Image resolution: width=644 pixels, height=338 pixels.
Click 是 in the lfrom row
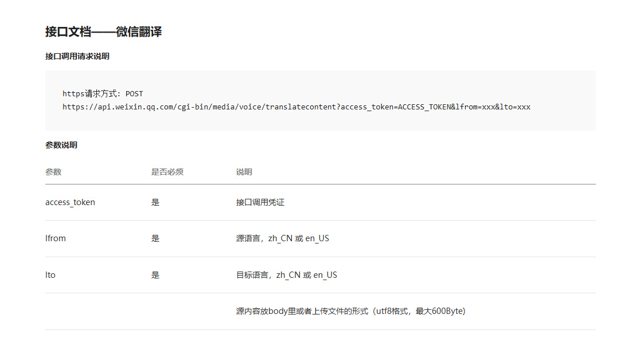point(155,238)
